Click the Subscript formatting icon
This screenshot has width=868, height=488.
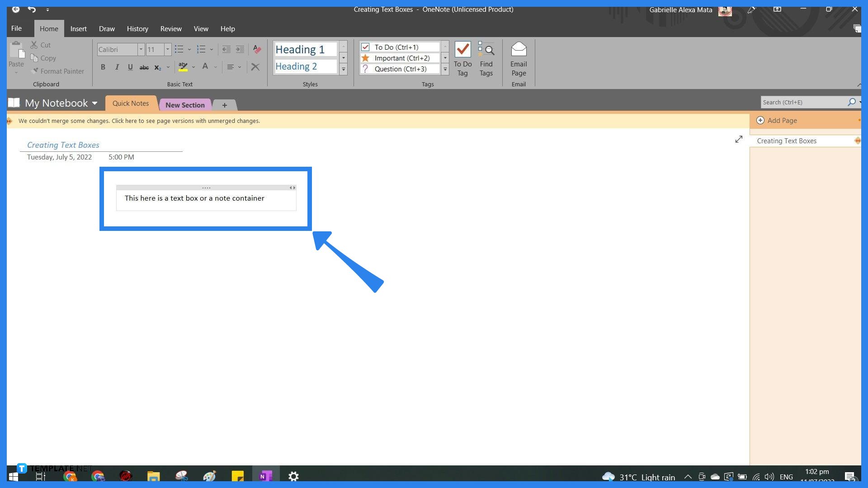157,67
